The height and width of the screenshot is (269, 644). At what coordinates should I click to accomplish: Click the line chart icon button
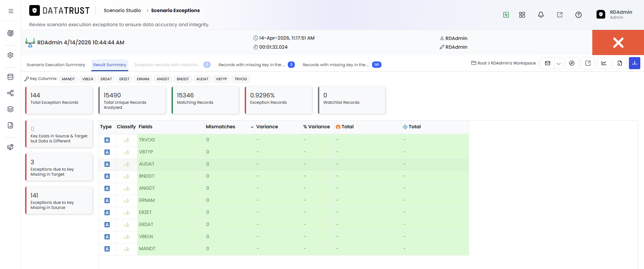click(604, 63)
